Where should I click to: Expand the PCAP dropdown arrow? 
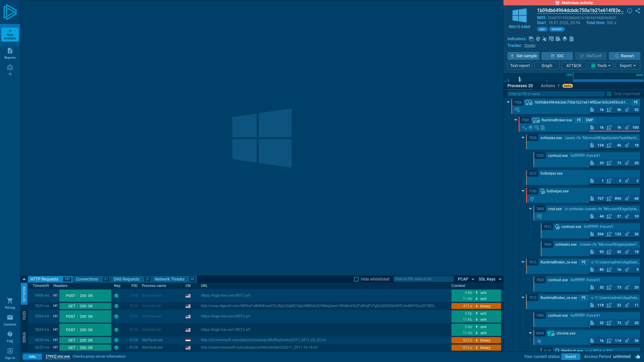(x=473, y=279)
